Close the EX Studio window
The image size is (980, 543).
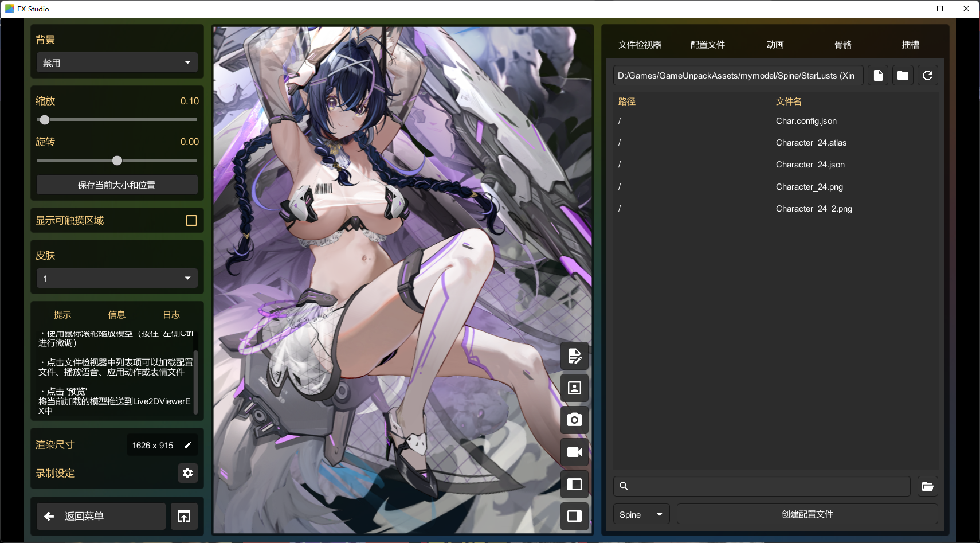[x=966, y=9]
